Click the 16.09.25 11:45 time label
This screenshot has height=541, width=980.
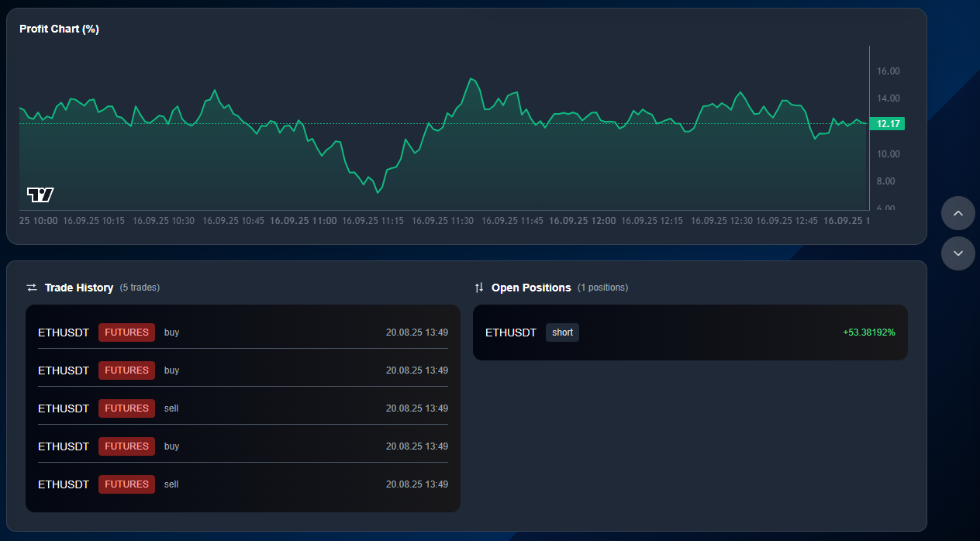pyautogui.click(x=512, y=221)
